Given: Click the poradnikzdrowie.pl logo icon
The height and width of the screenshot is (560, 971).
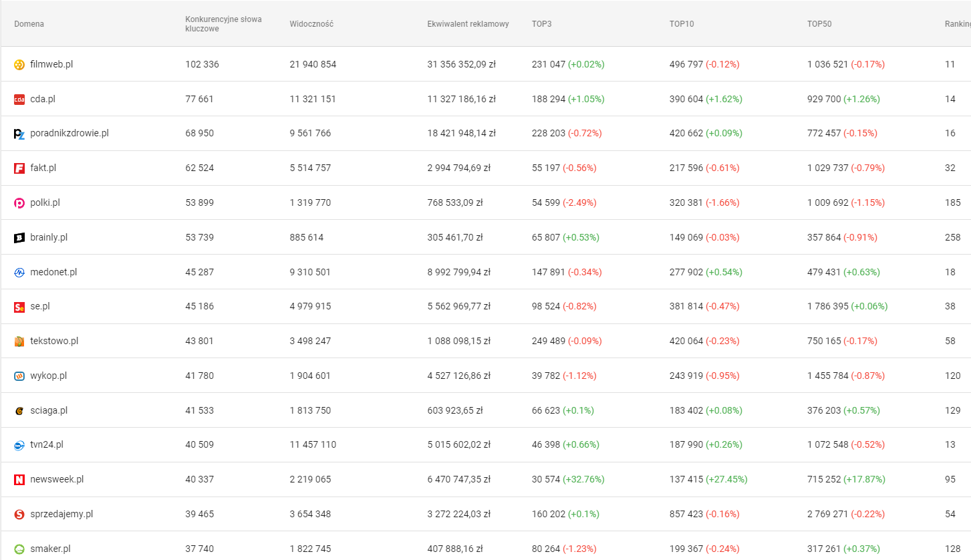Looking at the screenshot, I should coord(19,134).
